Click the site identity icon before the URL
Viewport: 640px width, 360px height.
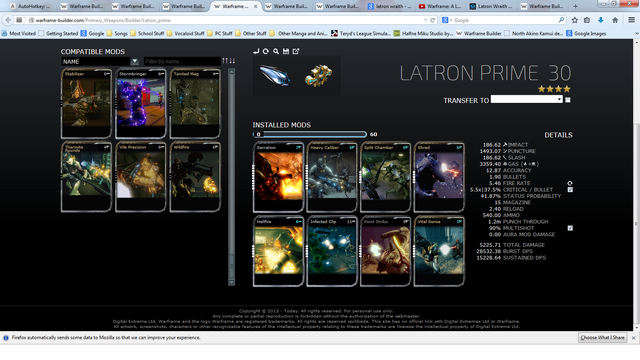(x=31, y=20)
